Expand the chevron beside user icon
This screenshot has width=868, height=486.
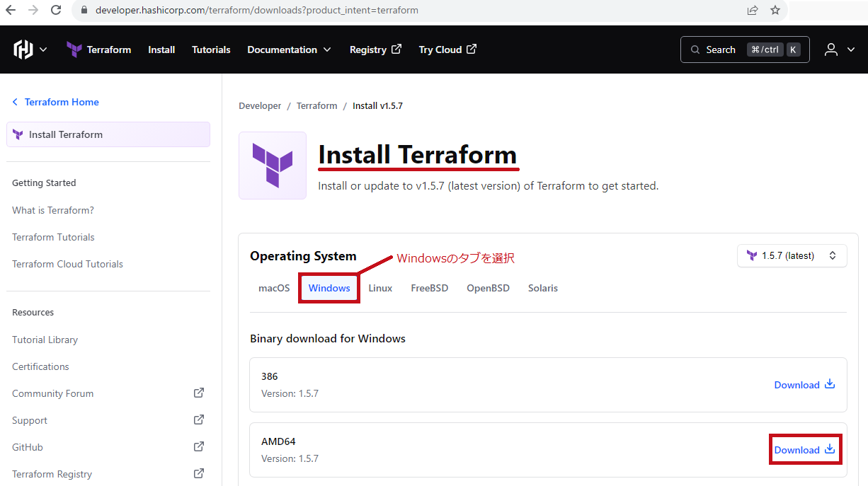pos(851,50)
